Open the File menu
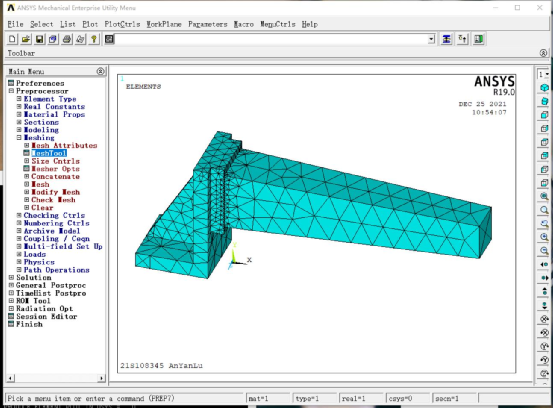This screenshot has width=554, height=409. 16,24
